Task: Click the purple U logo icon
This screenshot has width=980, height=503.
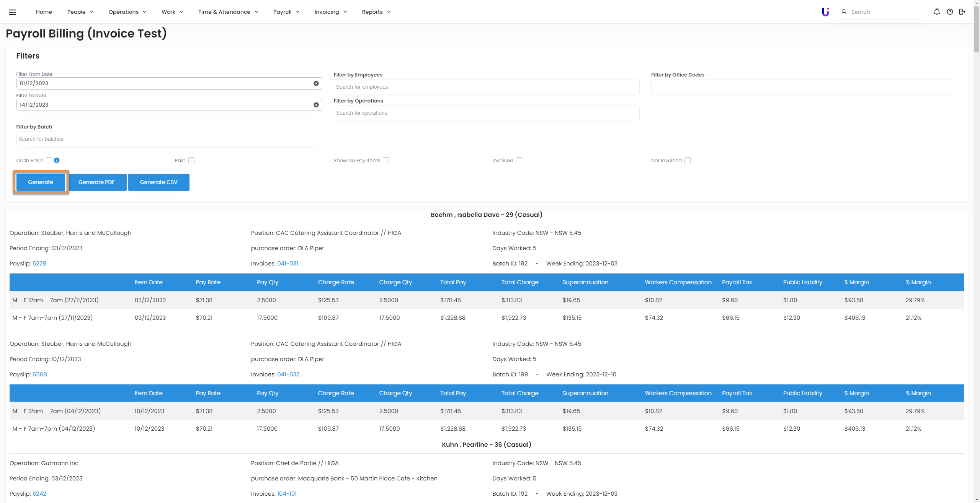Action: [x=825, y=12]
